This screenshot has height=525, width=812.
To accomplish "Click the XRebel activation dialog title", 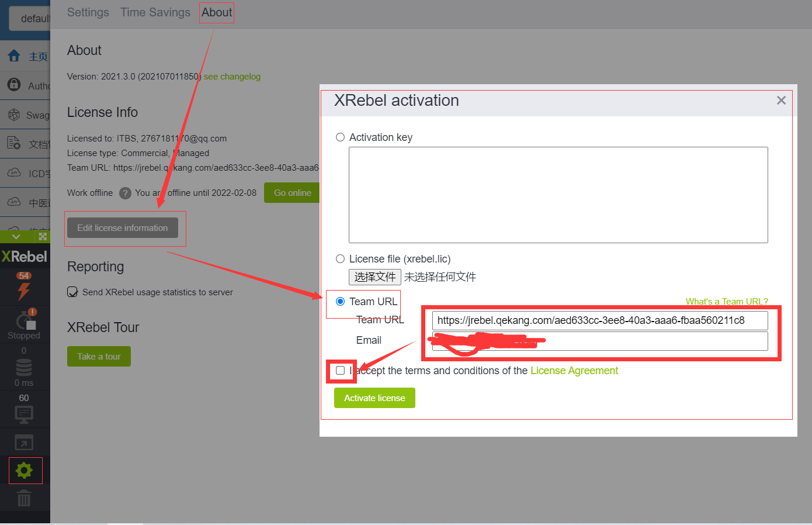I will pyautogui.click(x=397, y=101).
